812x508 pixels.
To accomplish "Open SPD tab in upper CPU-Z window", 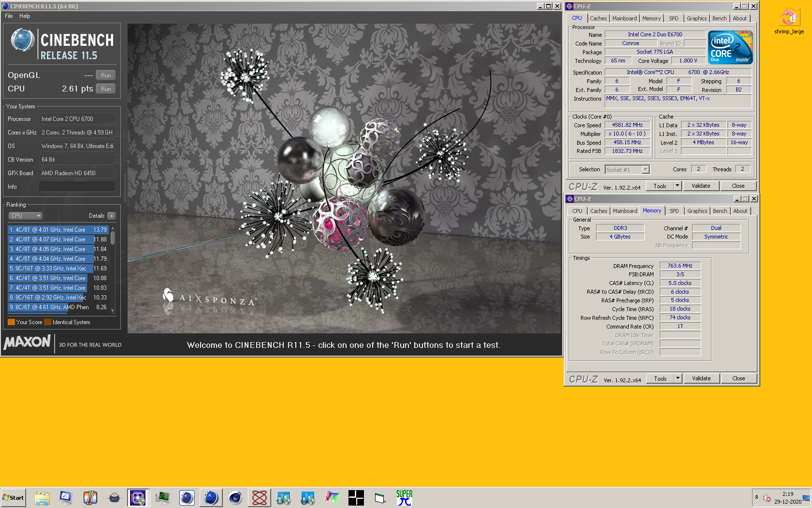I will [674, 18].
